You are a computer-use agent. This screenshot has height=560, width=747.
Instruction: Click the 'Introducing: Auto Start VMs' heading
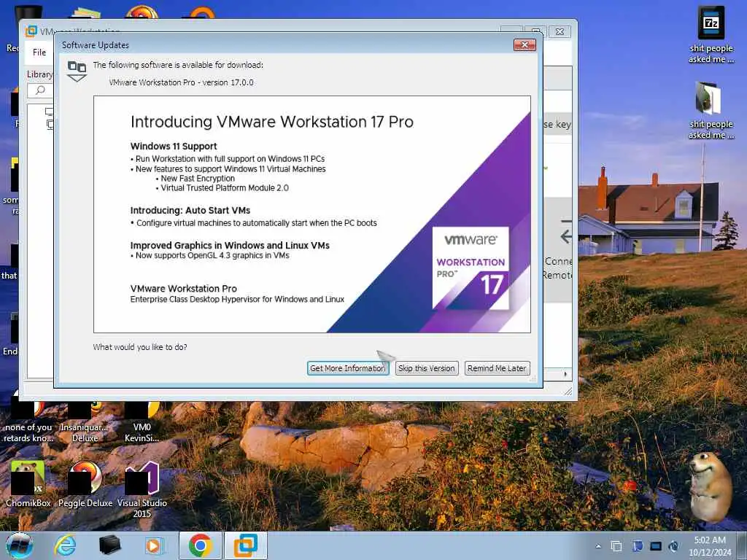coord(190,210)
